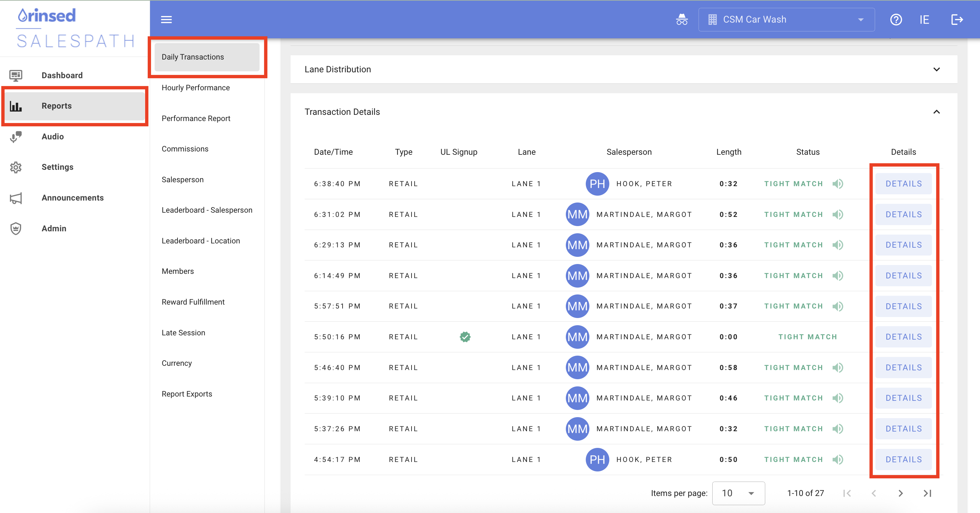Image resolution: width=980 pixels, height=513 pixels.
Task: Select the Dashboard navigation item
Action: click(x=75, y=75)
